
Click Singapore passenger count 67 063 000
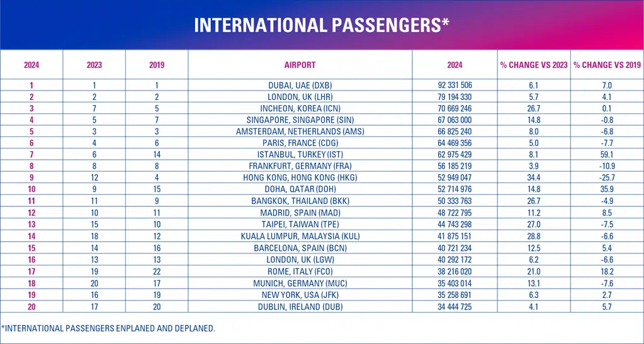tap(455, 119)
